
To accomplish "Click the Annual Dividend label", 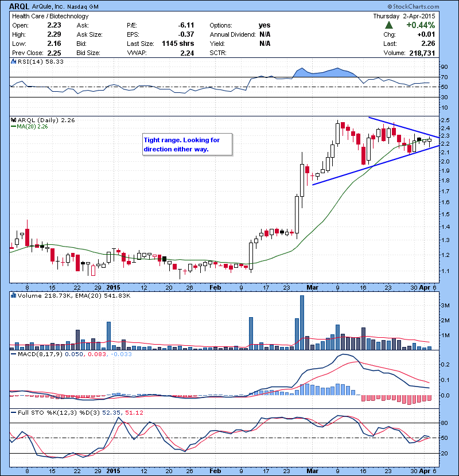I will pos(233,34).
